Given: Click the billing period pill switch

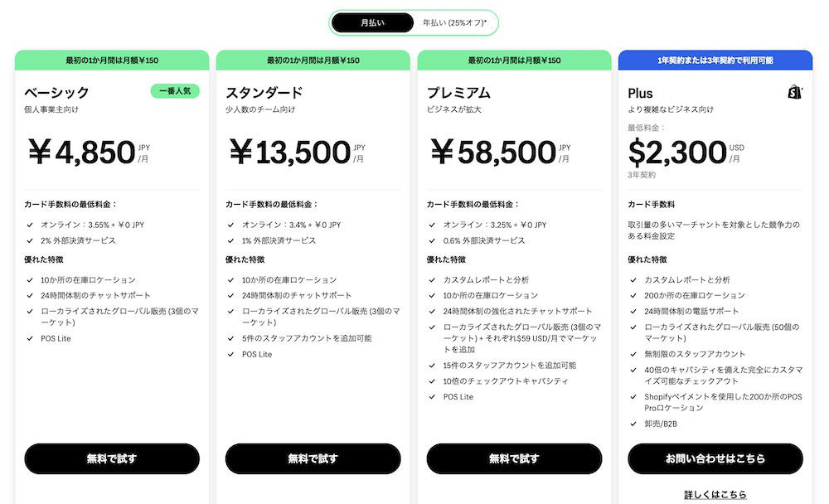Looking at the screenshot, I should click(413, 22).
